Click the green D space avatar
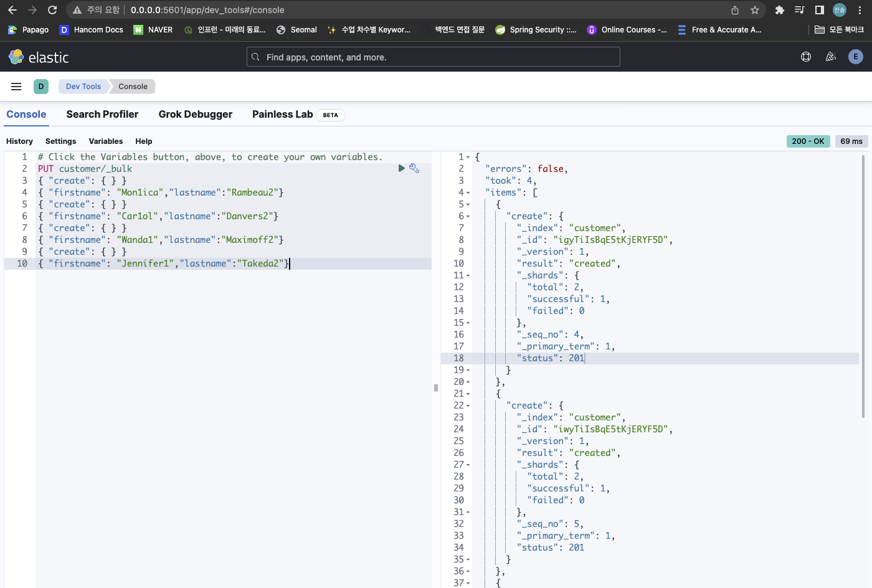This screenshot has height=588, width=872. (x=41, y=87)
